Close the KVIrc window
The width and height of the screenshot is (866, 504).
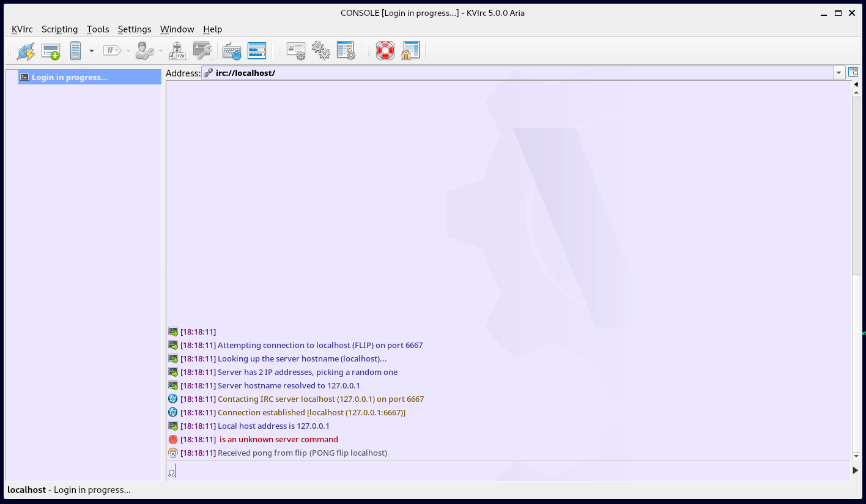(x=852, y=13)
